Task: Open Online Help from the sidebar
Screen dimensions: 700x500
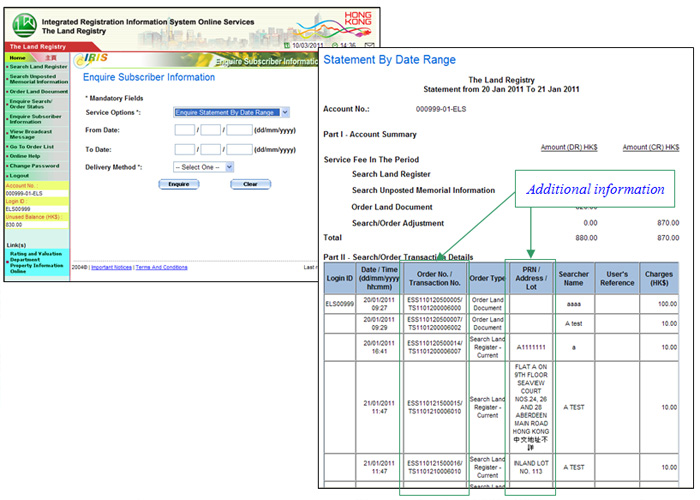Action: pos(25,156)
